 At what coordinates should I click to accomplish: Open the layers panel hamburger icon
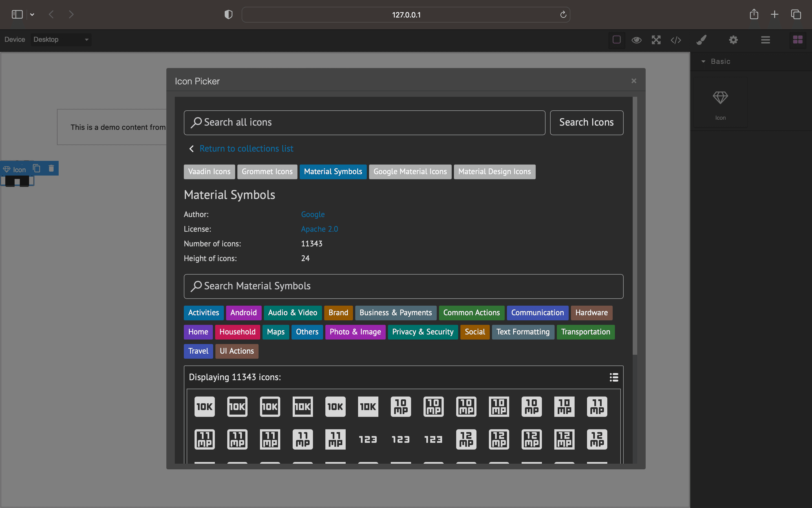pyautogui.click(x=765, y=40)
